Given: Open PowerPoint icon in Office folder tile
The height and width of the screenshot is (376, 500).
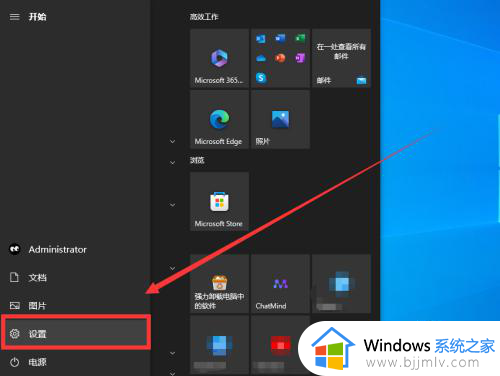Looking at the screenshot, I should pyautogui.click(x=280, y=58).
